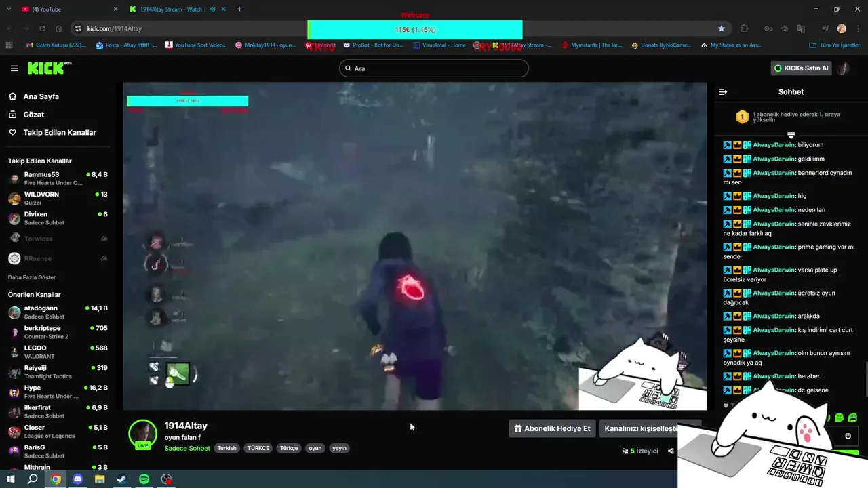
Task: Open a new Chrome tab
Action: click(x=239, y=9)
